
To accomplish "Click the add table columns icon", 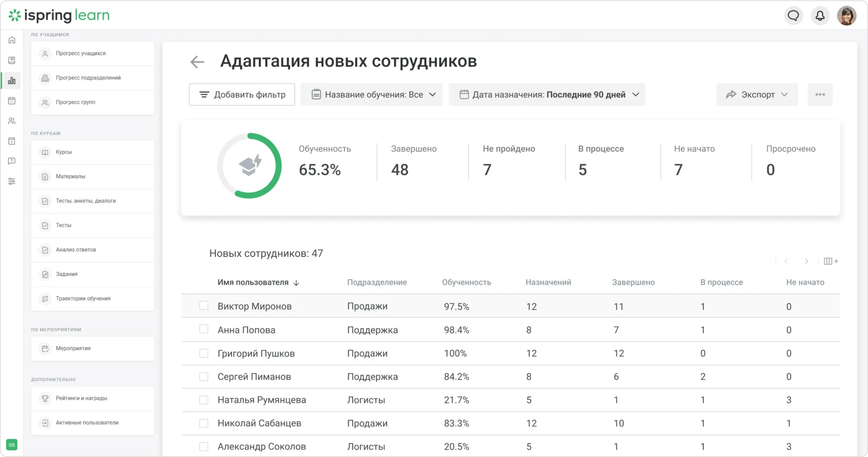I will pos(830,261).
